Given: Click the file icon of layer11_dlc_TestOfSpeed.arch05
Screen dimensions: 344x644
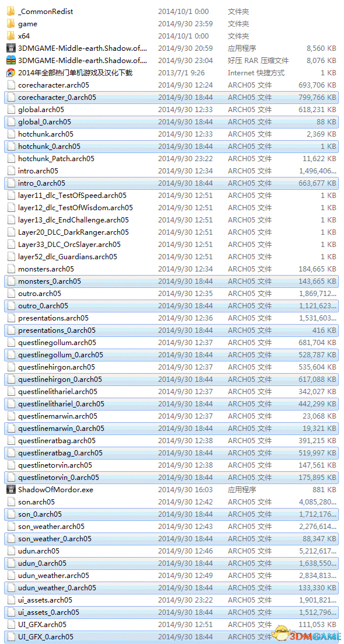Looking at the screenshot, I should click(x=10, y=196).
